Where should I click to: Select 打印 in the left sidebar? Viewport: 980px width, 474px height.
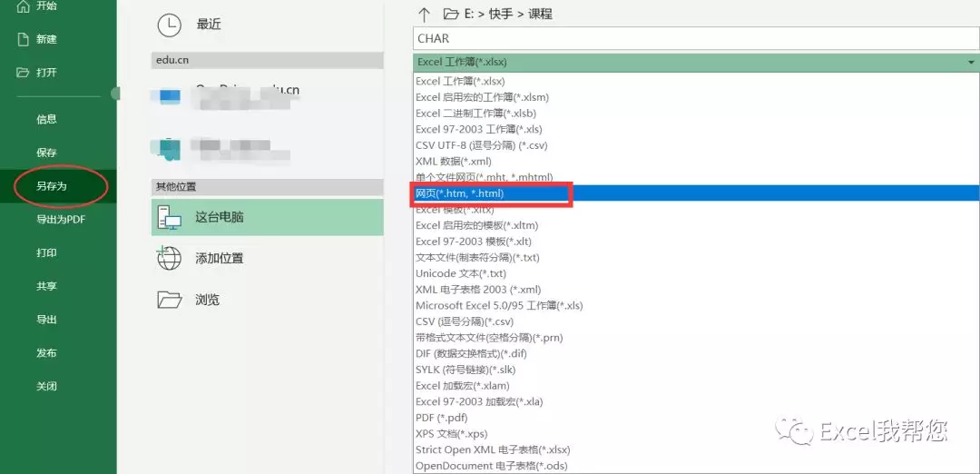coord(46,253)
